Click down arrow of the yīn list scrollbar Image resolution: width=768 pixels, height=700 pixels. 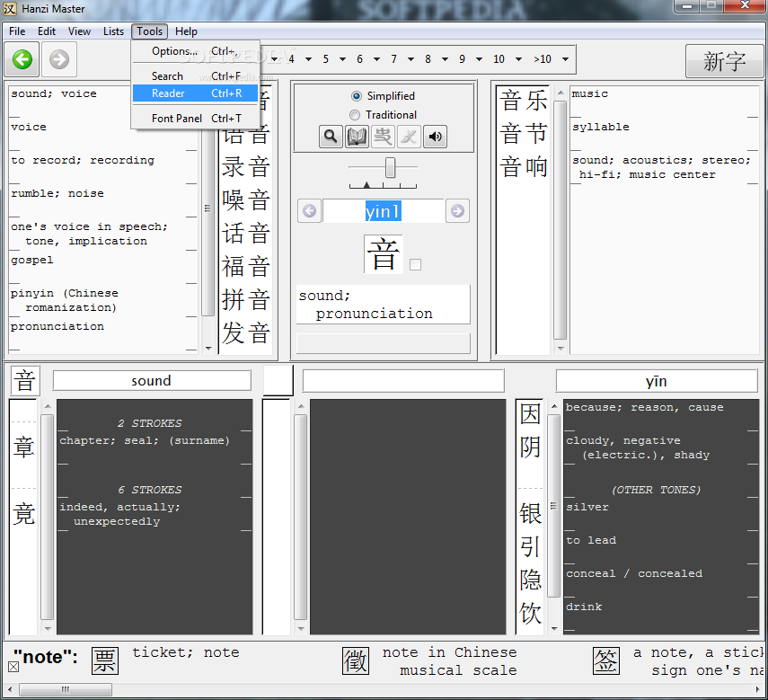coord(554,628)
